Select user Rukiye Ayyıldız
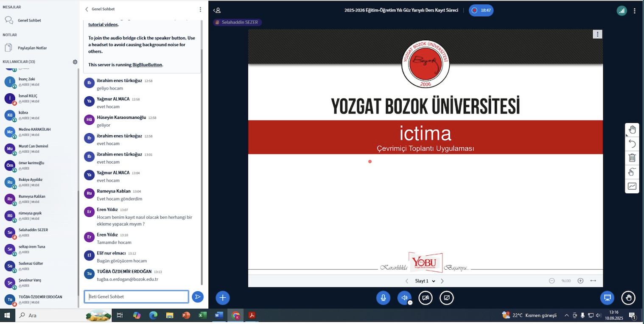644x324 pixels. (x=39, y=182)
